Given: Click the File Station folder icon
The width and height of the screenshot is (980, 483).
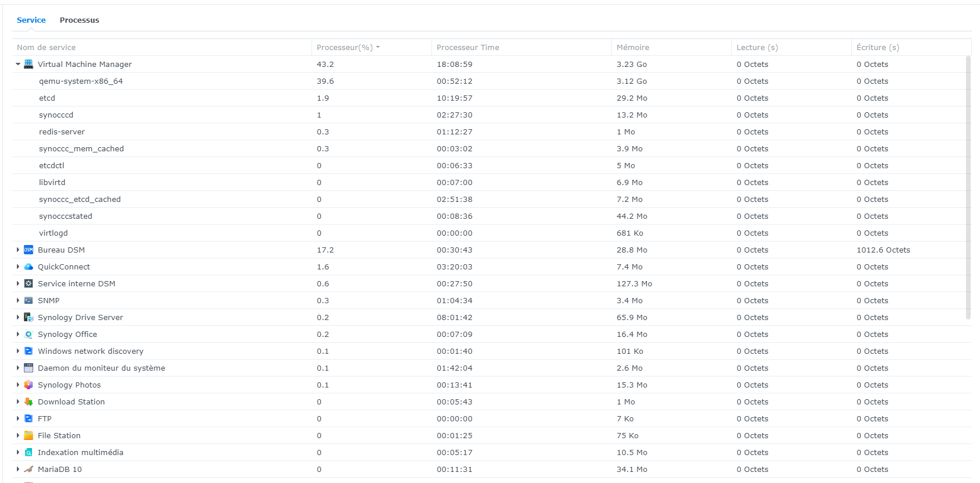Looking at the screenshot, I should click(29, 435).
